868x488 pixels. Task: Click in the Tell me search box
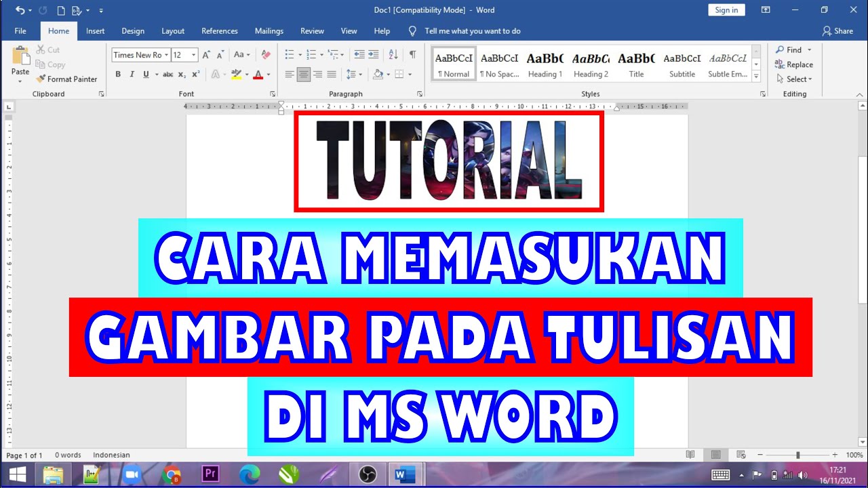(473, 31)
